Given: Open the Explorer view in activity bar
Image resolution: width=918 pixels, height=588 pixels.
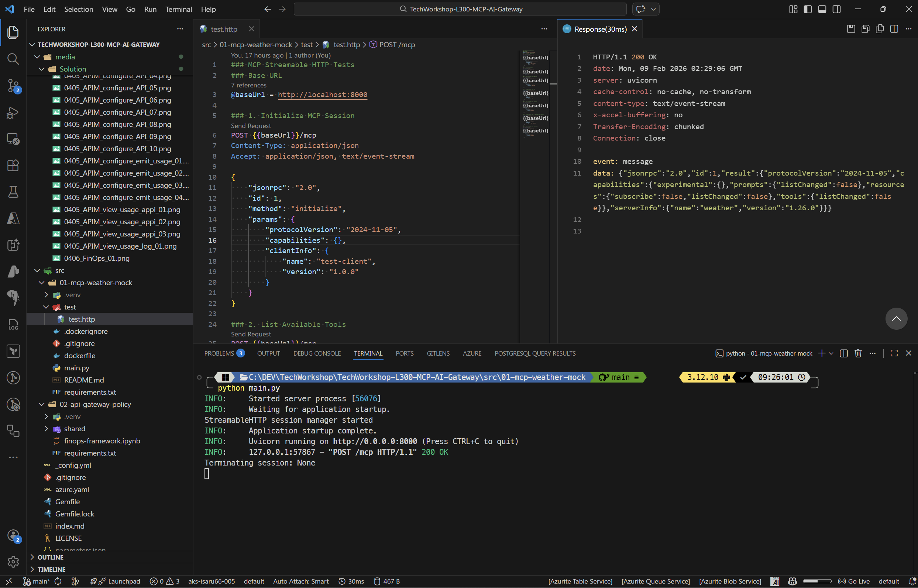Looking at the screenshot, I should [13, 32].
